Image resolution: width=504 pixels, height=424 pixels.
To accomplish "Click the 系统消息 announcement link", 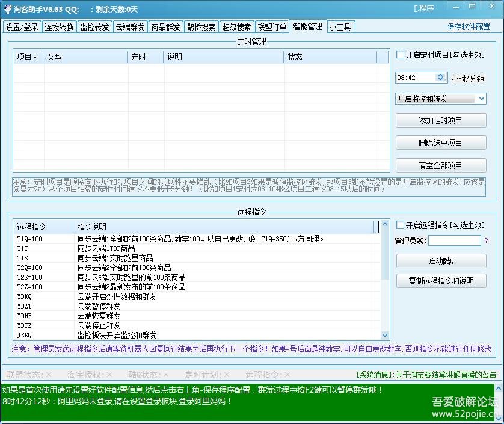I will point(426,375).
